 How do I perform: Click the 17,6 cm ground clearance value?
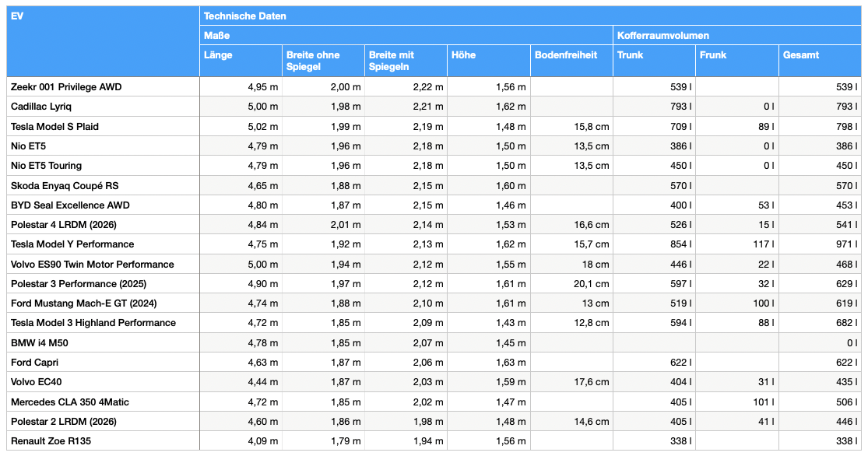point(591,382)
